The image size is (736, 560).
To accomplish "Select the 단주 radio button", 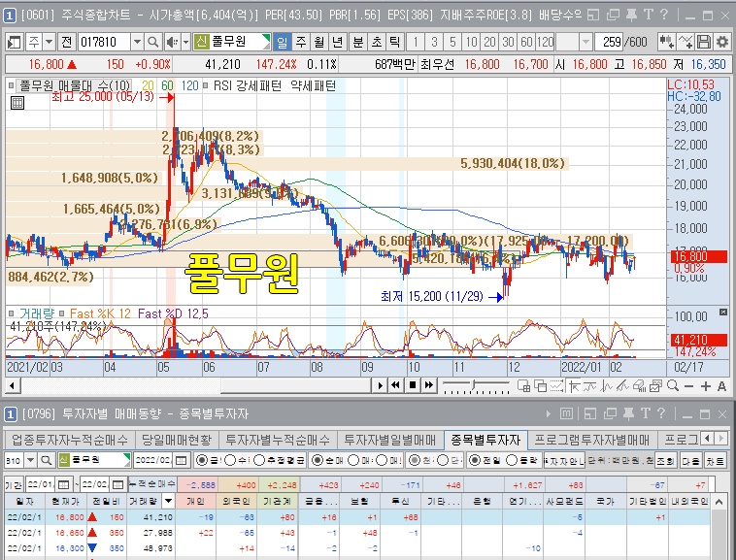I will point(442,460).
